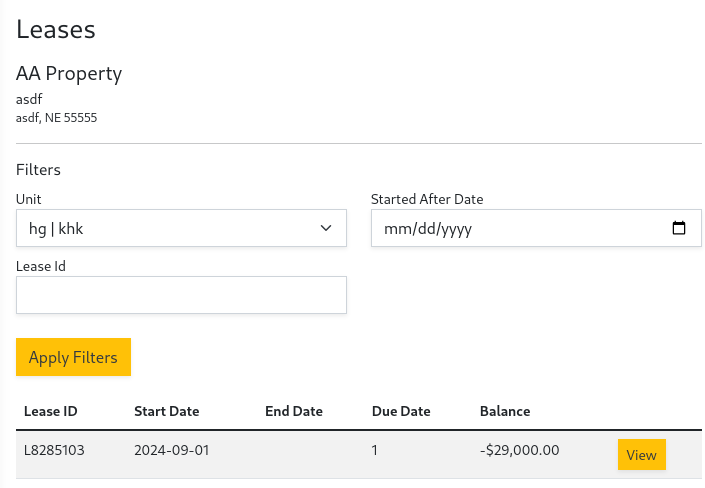705x488 pixels.
Task: Select the 'hg | khk' unit combo box
Action: coord(170,228)
